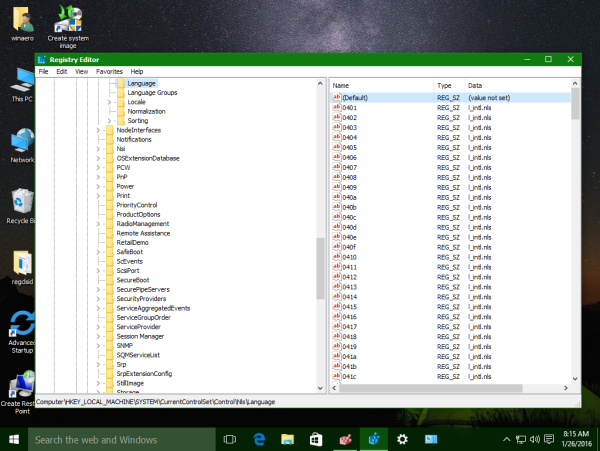
Task: Open the winaero desktop folder
Action: pos(22,23)
